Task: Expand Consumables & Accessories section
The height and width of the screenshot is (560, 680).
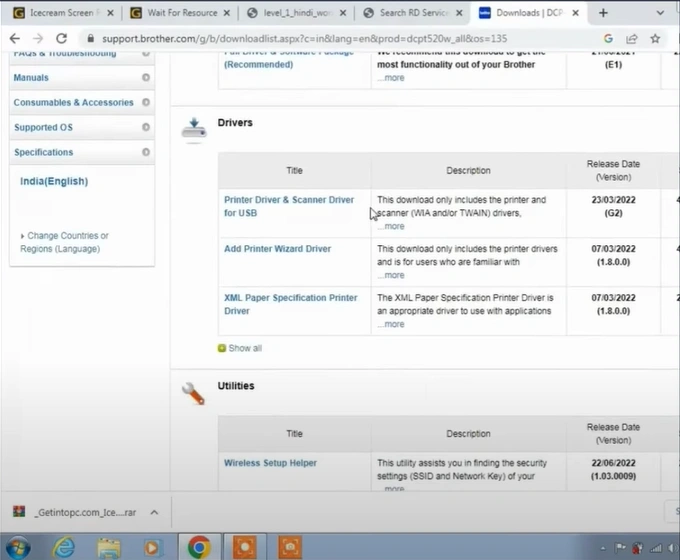Action: (x=146, y=102)
